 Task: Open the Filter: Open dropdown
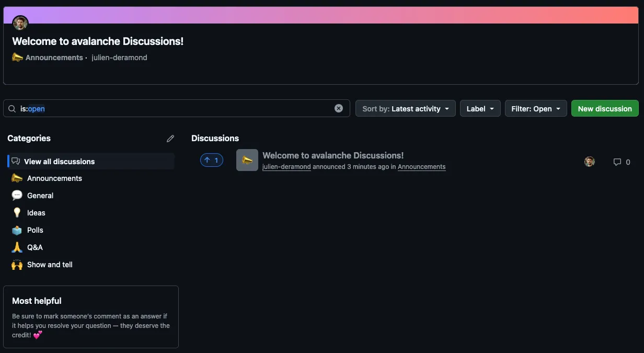(535, 109)
